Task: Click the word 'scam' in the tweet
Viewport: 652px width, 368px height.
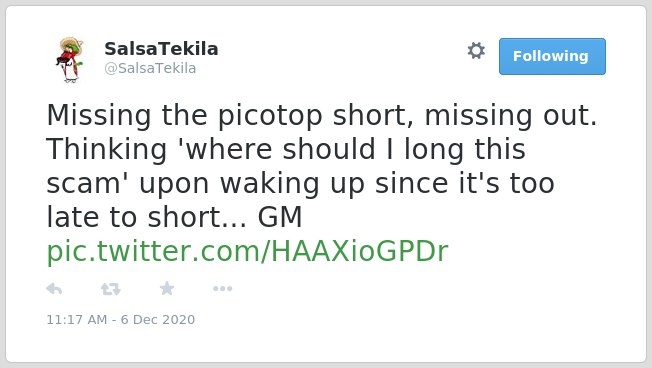Action: [83, 184]
